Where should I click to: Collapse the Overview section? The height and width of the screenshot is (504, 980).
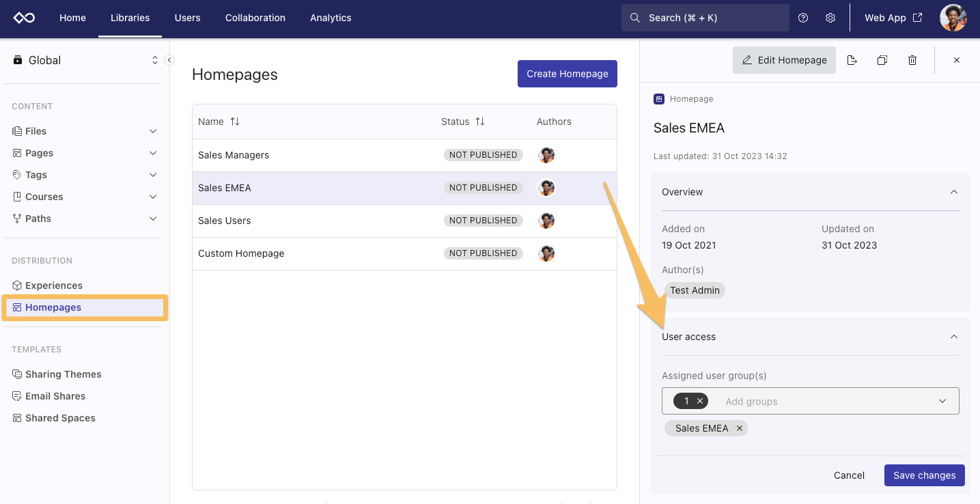tap(954, 192)
